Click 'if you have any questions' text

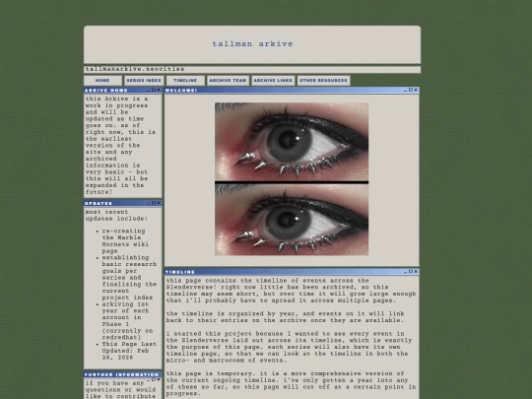[120, 389]
